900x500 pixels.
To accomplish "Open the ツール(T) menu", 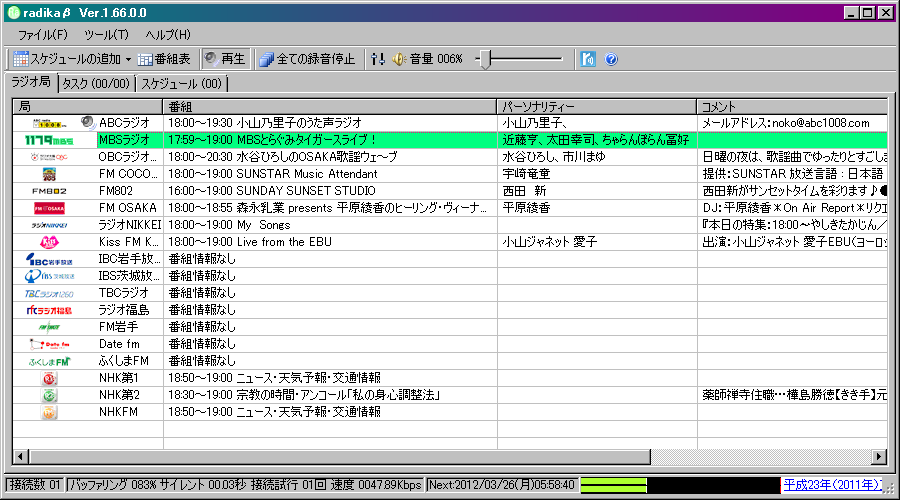I will 106,35.
